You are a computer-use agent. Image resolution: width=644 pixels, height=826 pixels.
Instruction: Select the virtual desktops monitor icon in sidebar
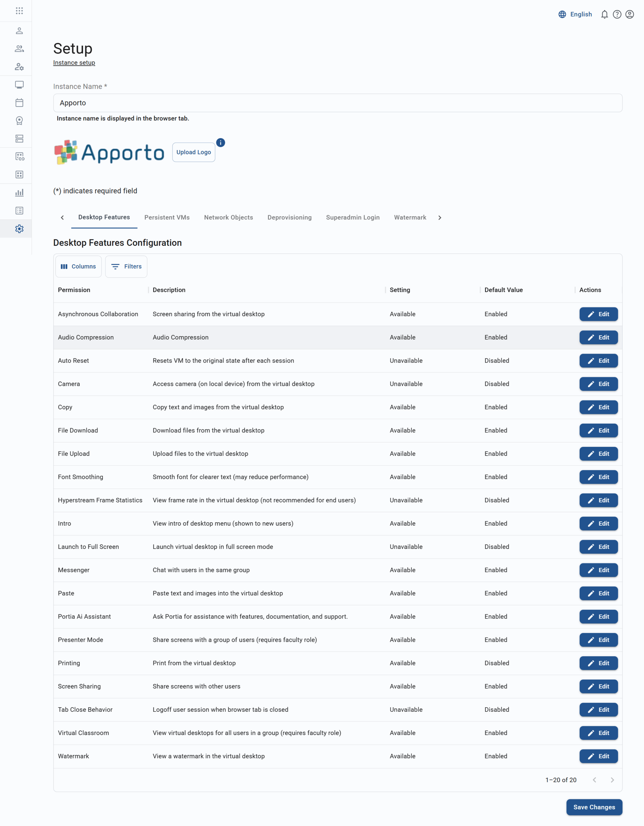click(x=19, y=85)
